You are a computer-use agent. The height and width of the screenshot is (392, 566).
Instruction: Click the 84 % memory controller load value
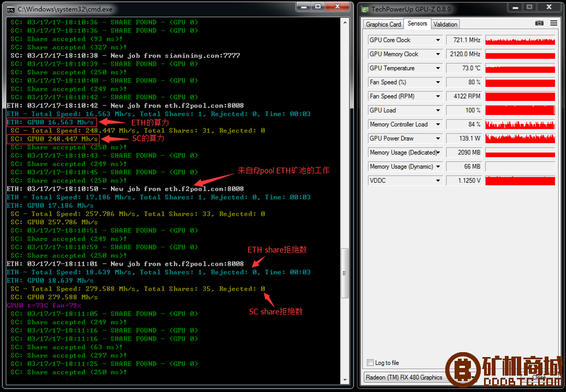point(464,124)
